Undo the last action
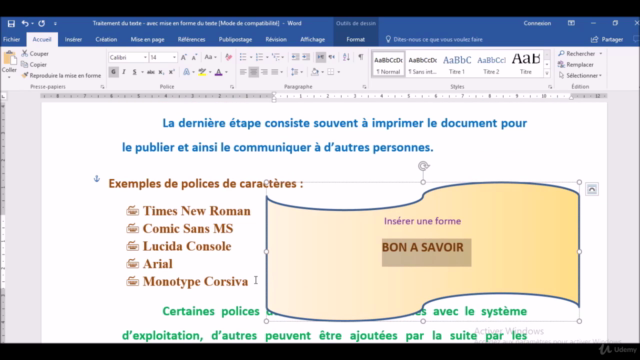This screenshot has width=640, height=360. pyautogui.click(x=25, y=24)
